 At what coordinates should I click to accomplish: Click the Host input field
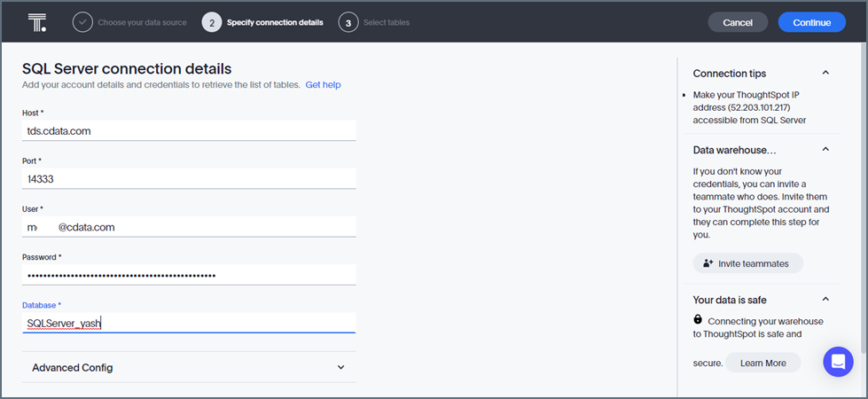coord(189,130)
